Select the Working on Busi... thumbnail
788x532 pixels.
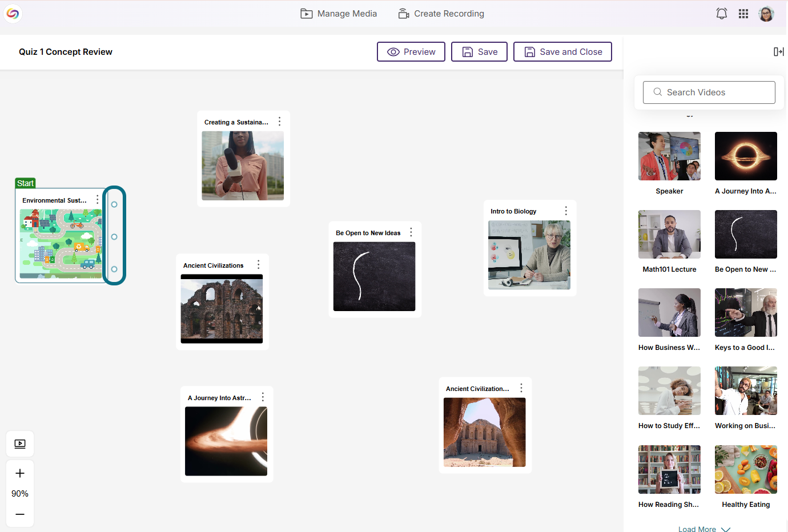tap(746, 391)
